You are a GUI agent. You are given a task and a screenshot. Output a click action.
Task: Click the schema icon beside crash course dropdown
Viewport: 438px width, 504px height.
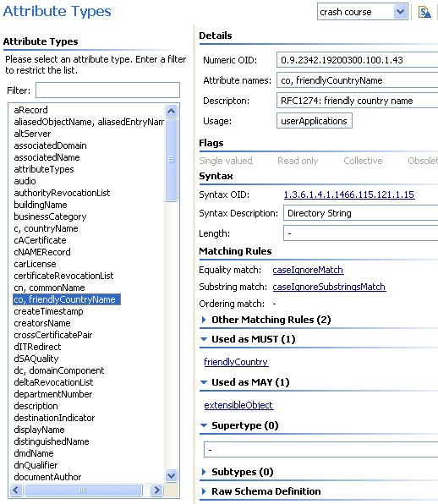click(x=424, y=12)
